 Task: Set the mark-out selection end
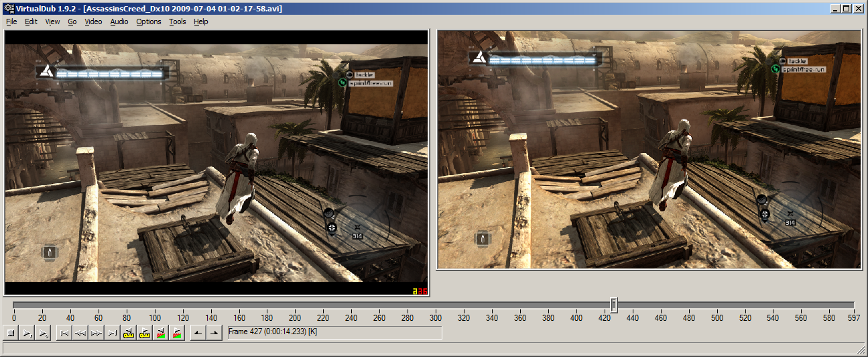coord(214,333)
